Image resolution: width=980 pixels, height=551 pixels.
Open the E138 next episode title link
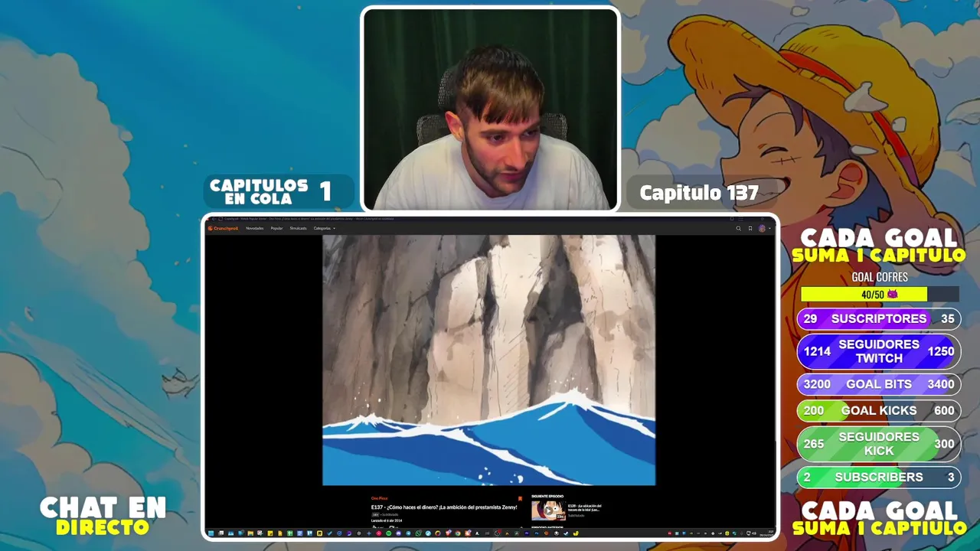coord(585,507)
